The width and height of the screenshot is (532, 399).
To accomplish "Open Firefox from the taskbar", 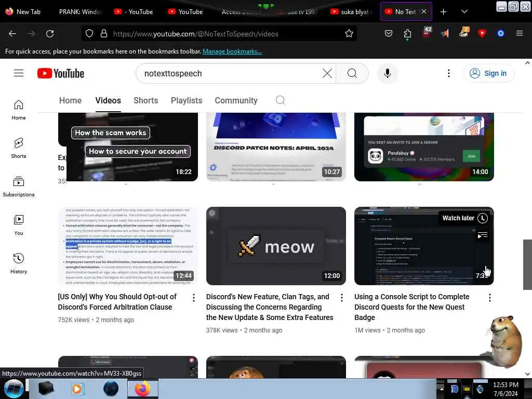I will 143,389.
